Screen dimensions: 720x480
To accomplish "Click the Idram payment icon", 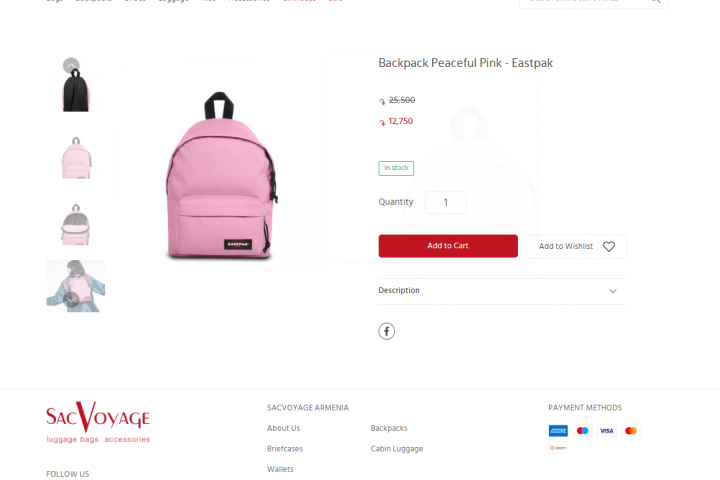I will point(558,448).
